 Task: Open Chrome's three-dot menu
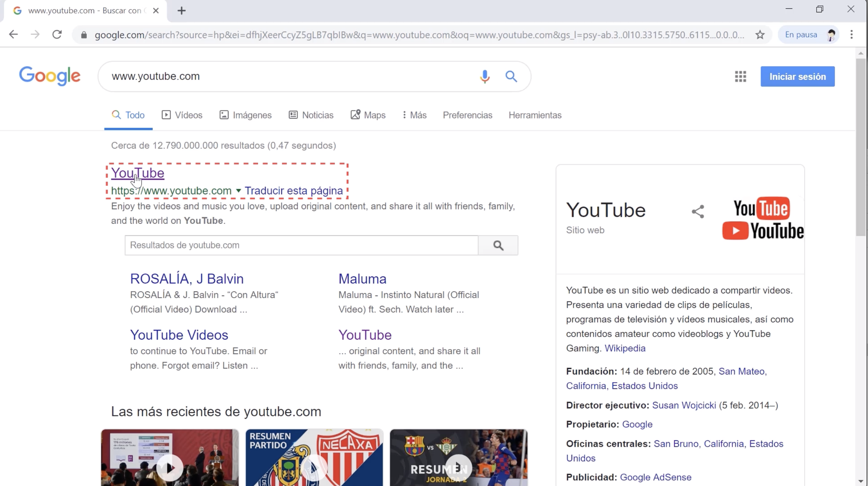tap(852, 35)
